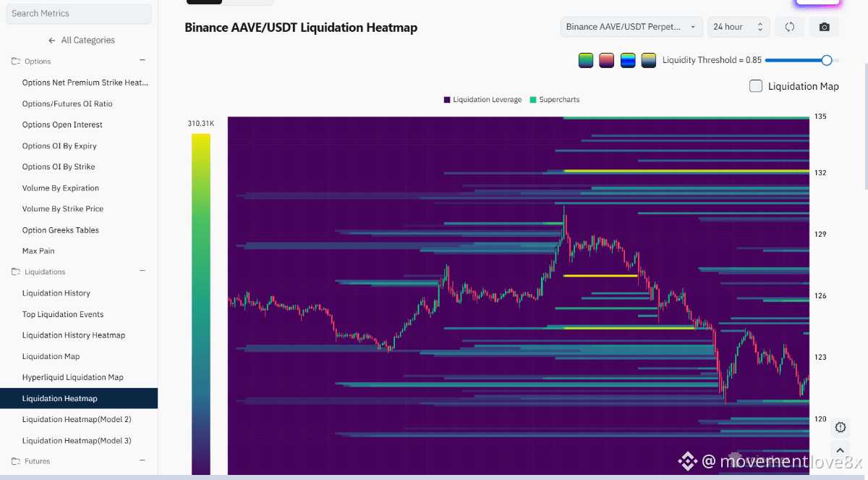This screenshot has height=480, width=868.
Task: Click the Binance AAVE/USDT Liquidation Heatmap title
Action: coord(301,28)
